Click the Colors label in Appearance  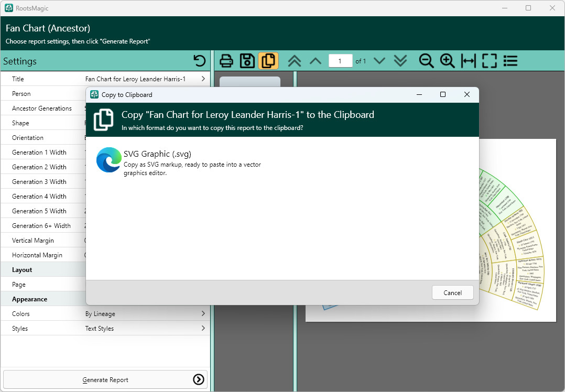pyautogui.click(x=20, y=313)
